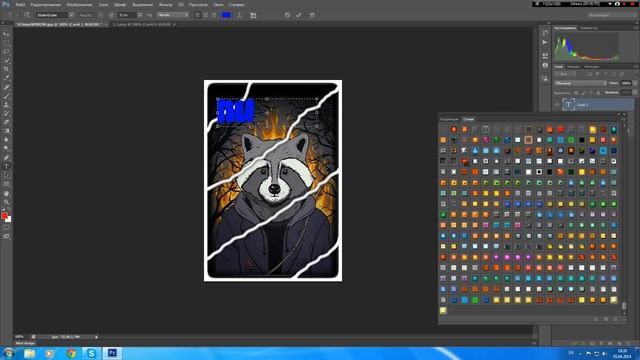
Task: Lock layer position in Layers panel
Action: (591, 93)
